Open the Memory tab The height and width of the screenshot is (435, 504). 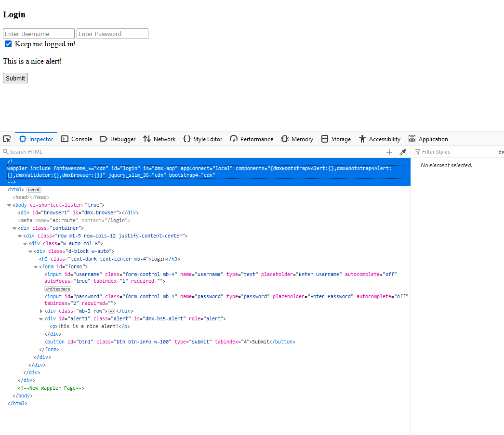coord(297,139)
